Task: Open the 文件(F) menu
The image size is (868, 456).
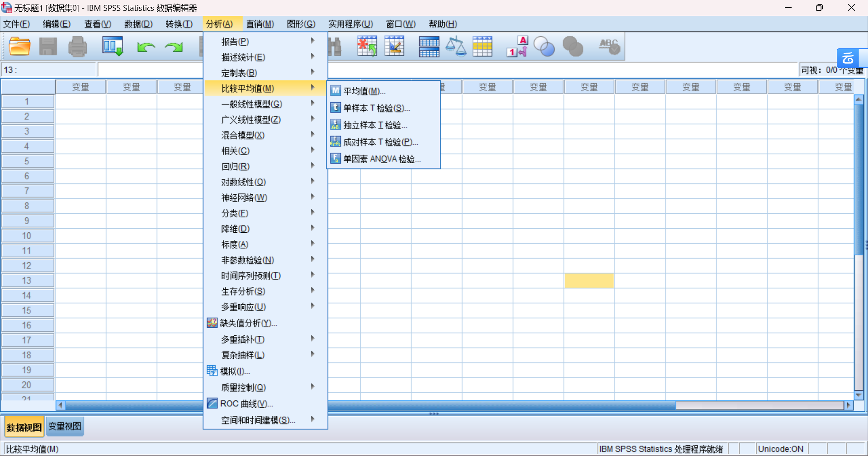Action: tap(17, 24)
